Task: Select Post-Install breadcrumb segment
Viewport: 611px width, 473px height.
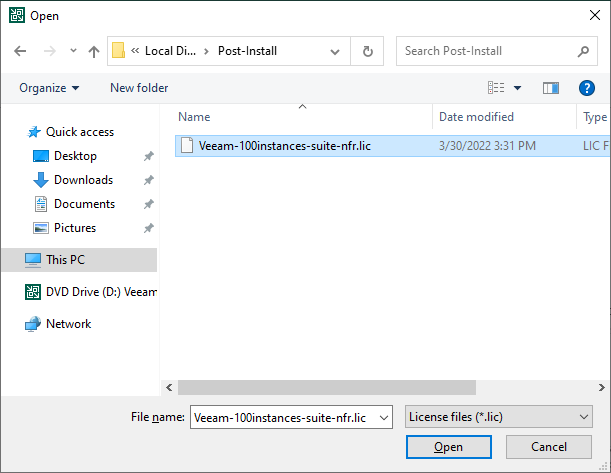Action: click(247, 51)
